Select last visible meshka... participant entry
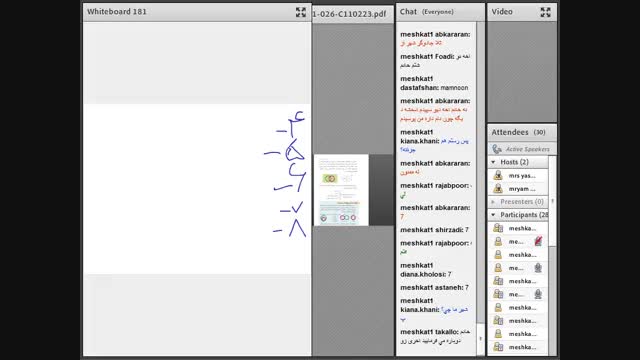This screenshot has width=640, height=360. point(518,347)
